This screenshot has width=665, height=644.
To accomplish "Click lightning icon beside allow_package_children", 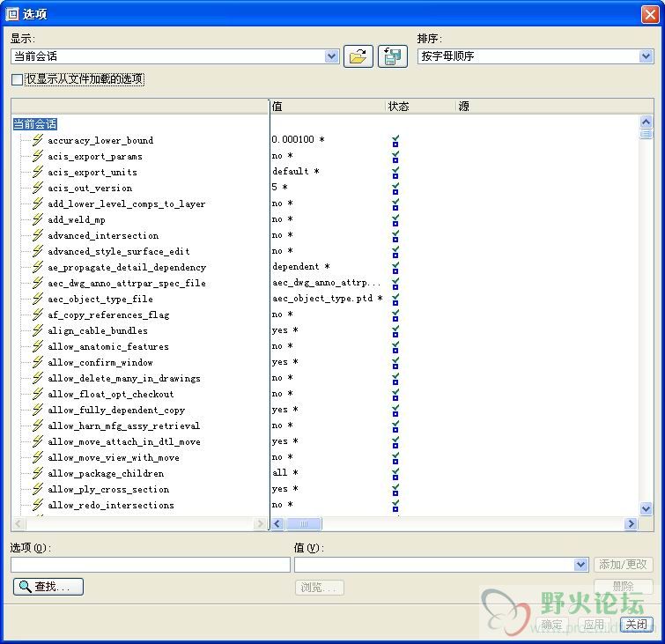I will point(38,472).
